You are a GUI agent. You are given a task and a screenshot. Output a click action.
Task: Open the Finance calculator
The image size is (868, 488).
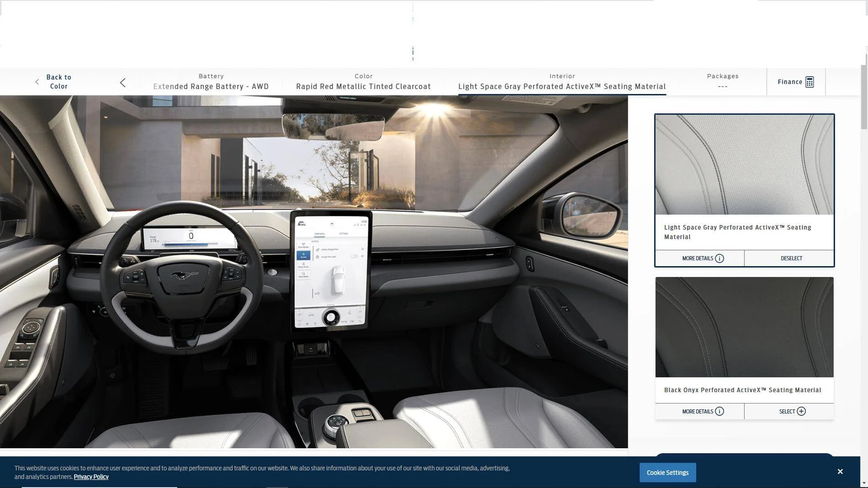(x=796, y=82)
